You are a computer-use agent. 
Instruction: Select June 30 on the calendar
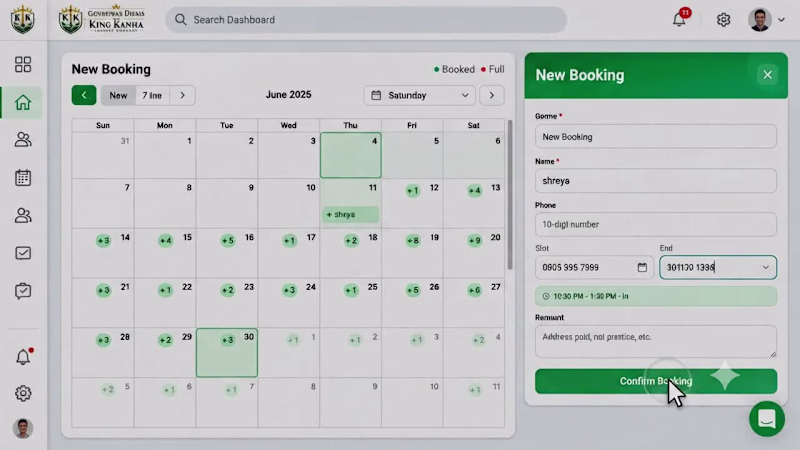pos(227,353)
